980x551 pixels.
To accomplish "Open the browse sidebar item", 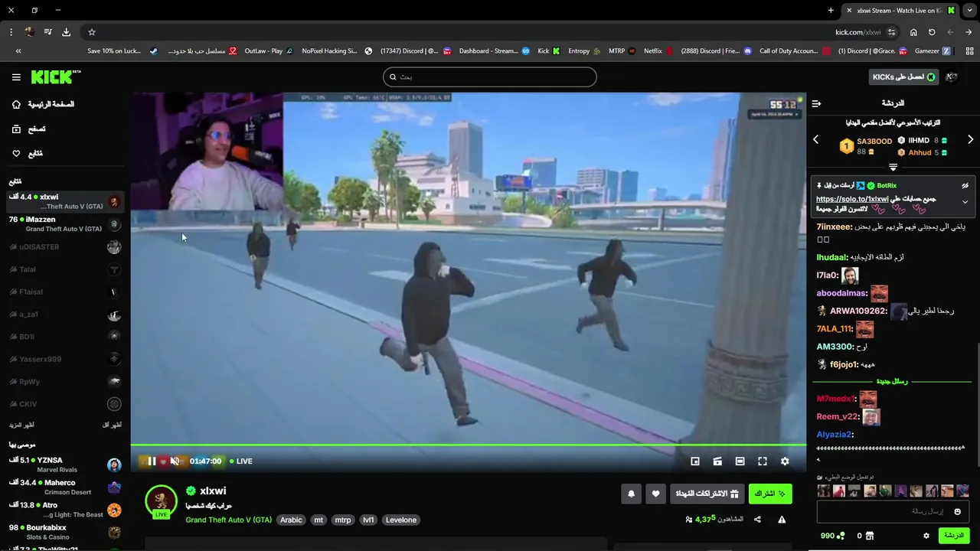I will tap(28, 129).
